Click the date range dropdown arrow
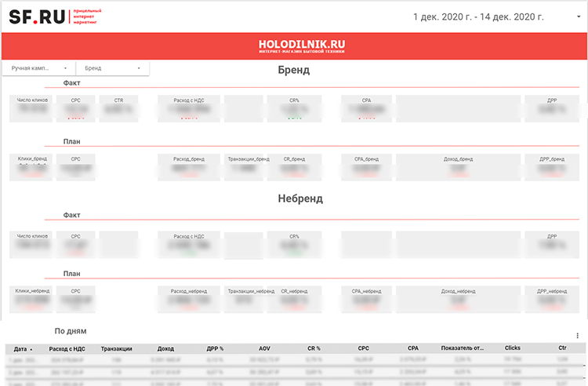The image size is (588, 386). 579,16
